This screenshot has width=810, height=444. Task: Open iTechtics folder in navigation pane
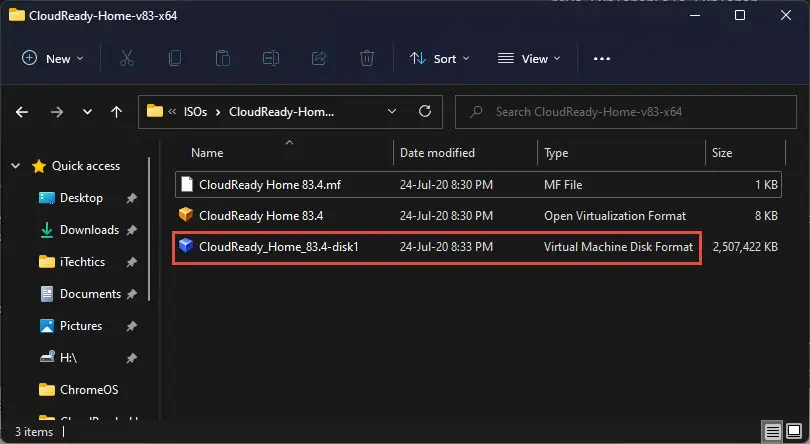[x=82, y=262]
